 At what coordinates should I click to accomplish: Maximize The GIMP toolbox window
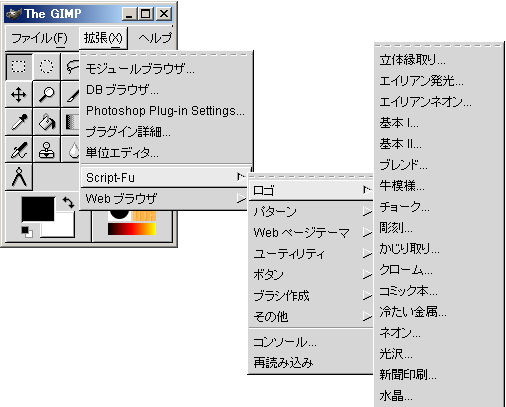pos(146,14)
